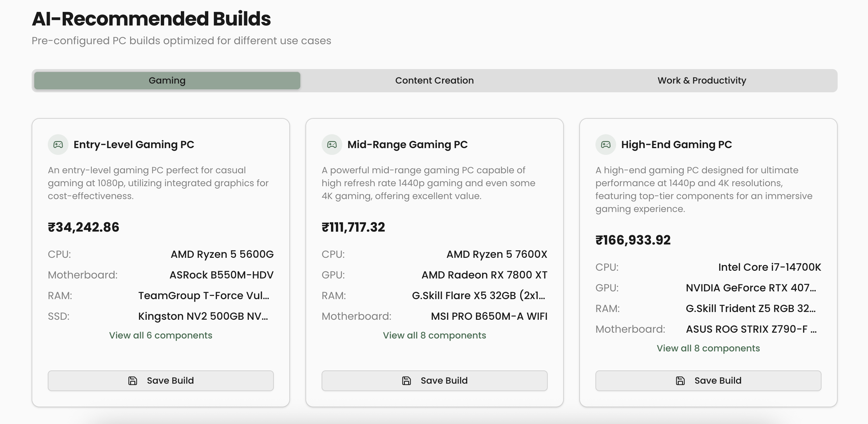Click the Mid-Range Gaming PC title
This screenshot has height=424, width=868.
pos(408,145)
